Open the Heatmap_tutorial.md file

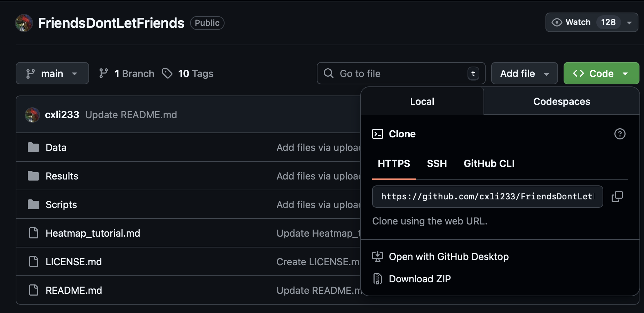(x=93, y=233)
